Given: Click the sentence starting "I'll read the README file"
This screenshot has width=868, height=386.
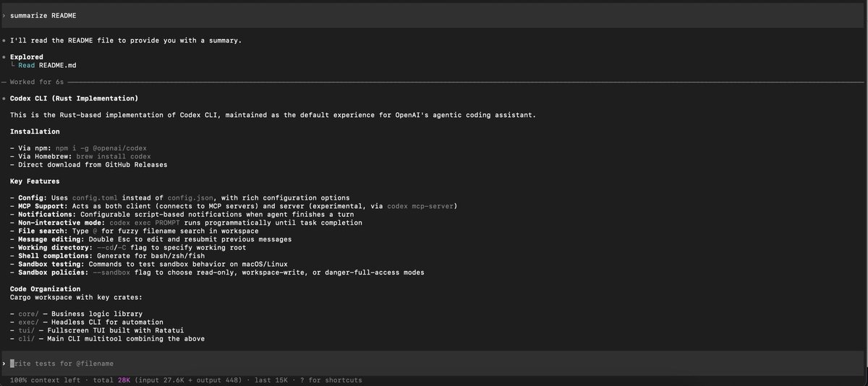Looking at the screenshot, I should point(126,40).
